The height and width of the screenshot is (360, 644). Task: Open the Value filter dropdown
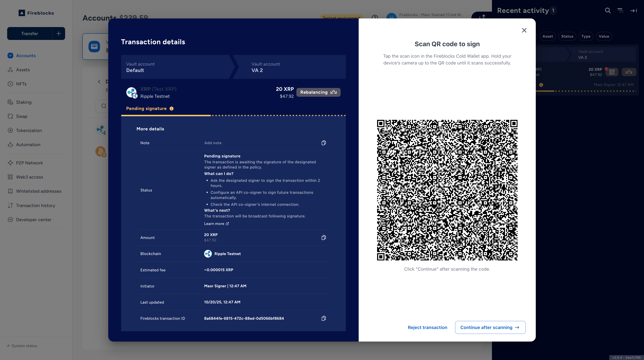[x=604, y=36]
